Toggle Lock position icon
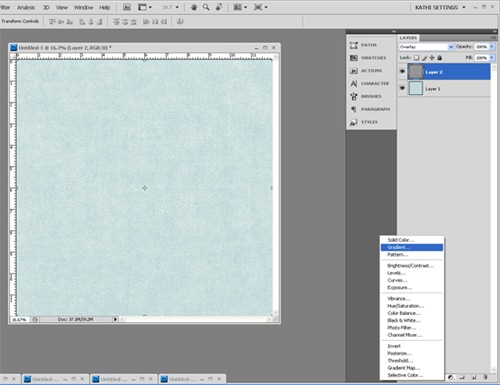This screenshot has width=500, height=385. 432,58
